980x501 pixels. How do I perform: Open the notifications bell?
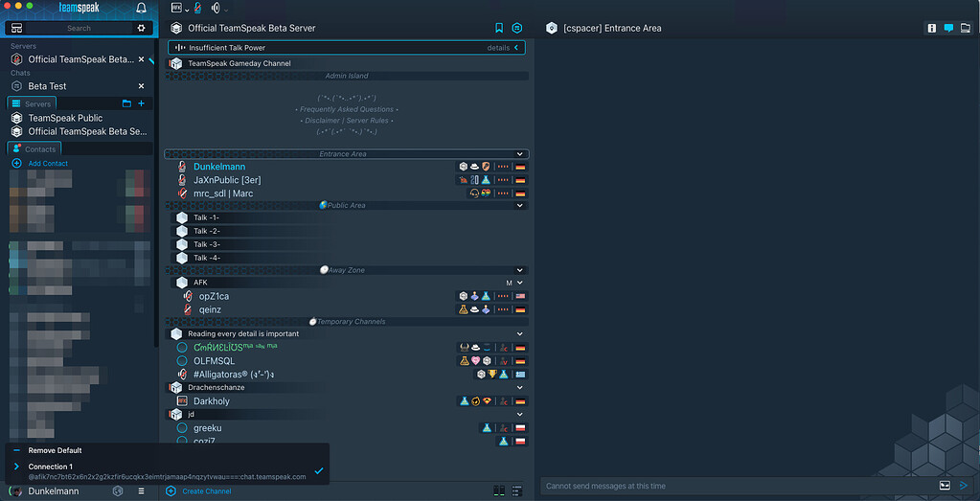click(142, 8)
